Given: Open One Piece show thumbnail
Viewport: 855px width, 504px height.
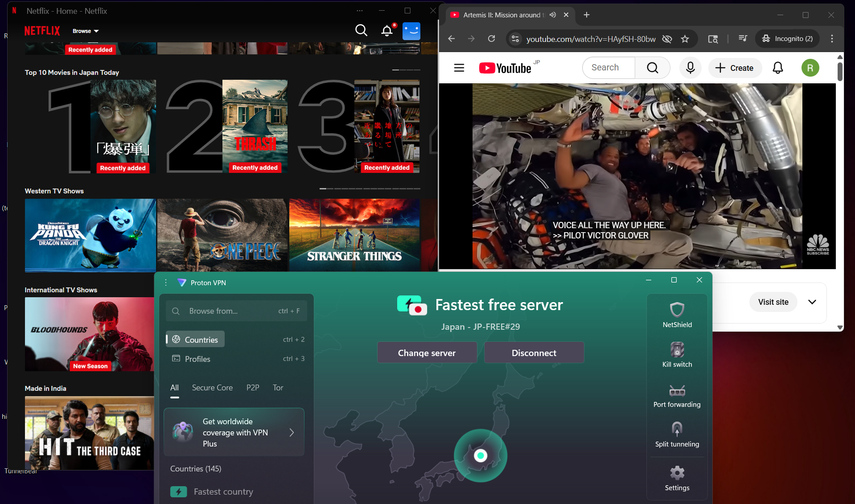Looking at the screenshot, I should 222,235.
